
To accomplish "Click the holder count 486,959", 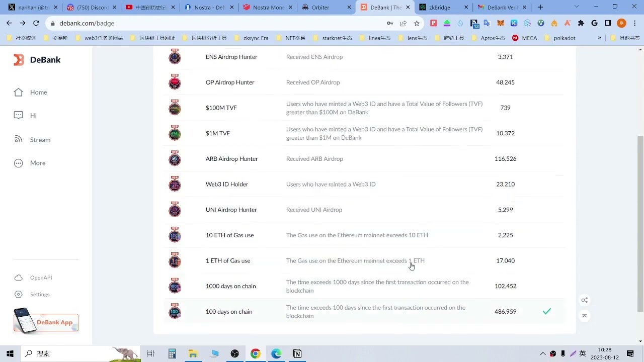I will click(505, 312).
